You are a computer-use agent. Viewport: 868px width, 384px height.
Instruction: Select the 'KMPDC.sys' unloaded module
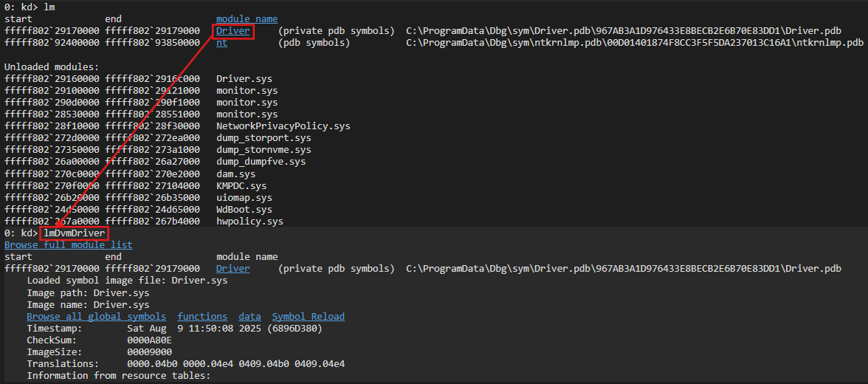tap(241, 186)
